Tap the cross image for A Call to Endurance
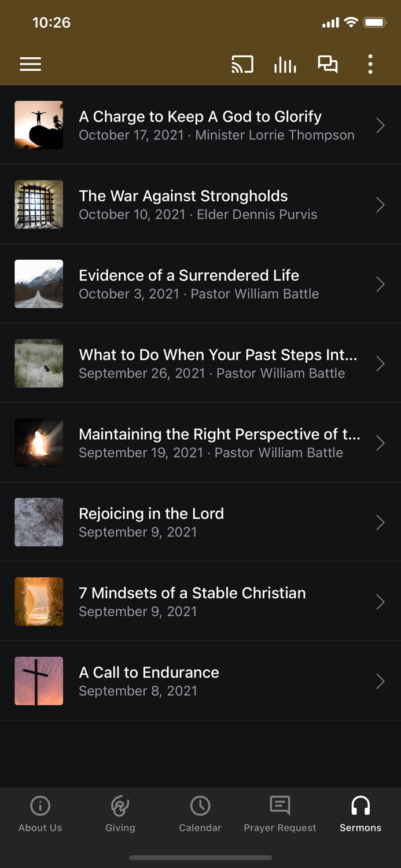Screen dimensions: 401x868 pyautogui.click(x=38, y=681)
